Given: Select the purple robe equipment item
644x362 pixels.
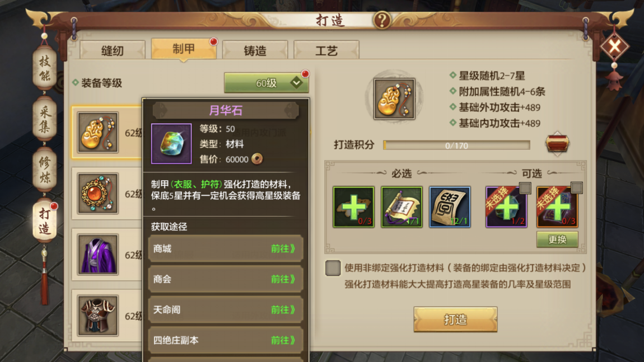Looking at the screenshot, I should [x=98, y=255].
